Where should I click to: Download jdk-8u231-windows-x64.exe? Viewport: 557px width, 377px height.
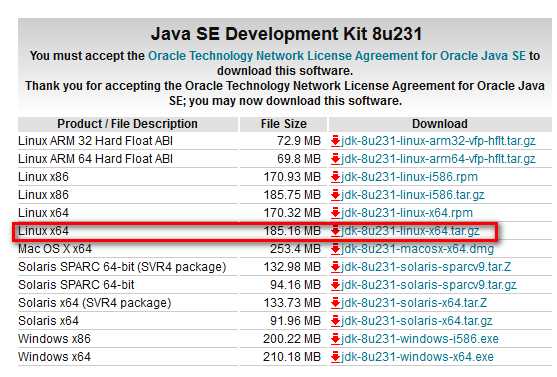(x=417, y=357)
